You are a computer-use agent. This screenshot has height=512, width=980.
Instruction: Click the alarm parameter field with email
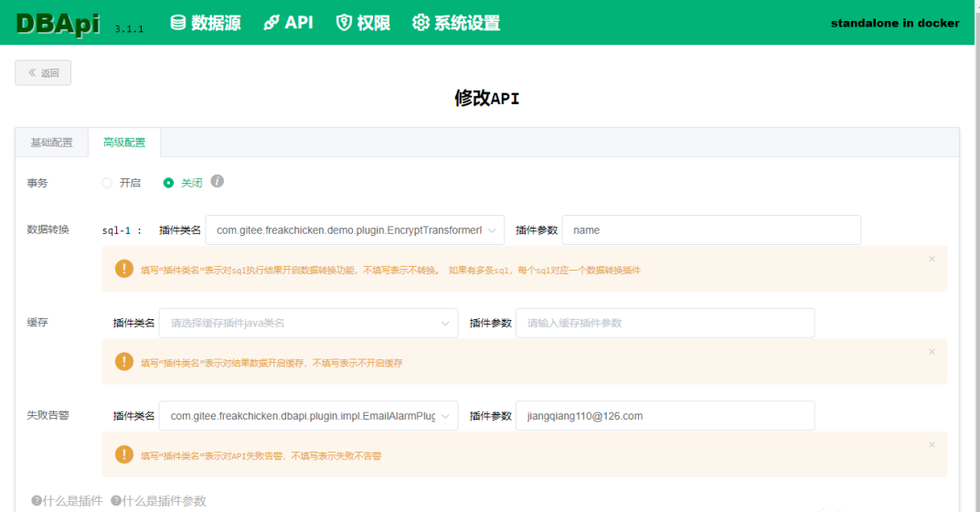[x=665, y=416]
